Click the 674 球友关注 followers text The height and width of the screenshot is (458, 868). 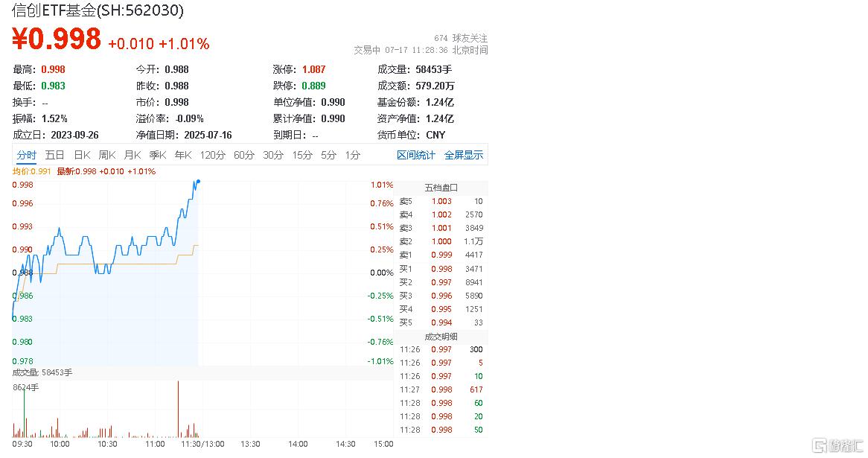(461, 38)
